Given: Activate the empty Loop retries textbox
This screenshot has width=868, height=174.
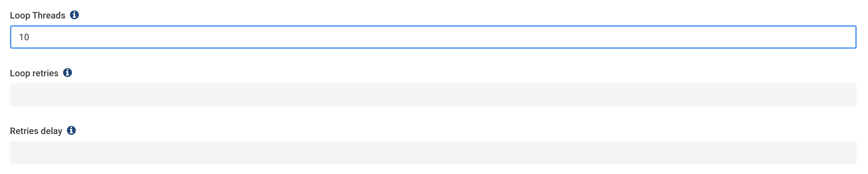Looking at the screenshot, I should pos(433,95).
